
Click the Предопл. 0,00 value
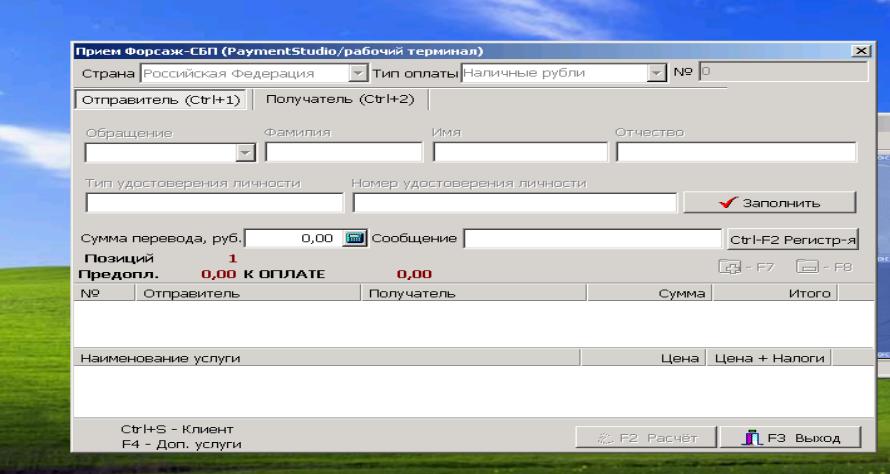pyautogui.click(x=219, y=274)
